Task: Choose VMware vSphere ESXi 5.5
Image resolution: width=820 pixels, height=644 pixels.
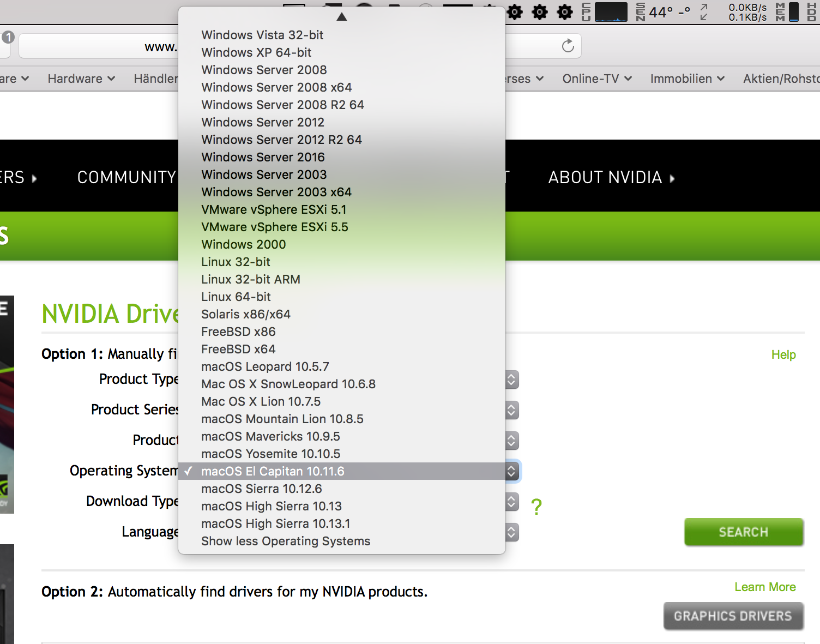Action: (x=342, y=227)
